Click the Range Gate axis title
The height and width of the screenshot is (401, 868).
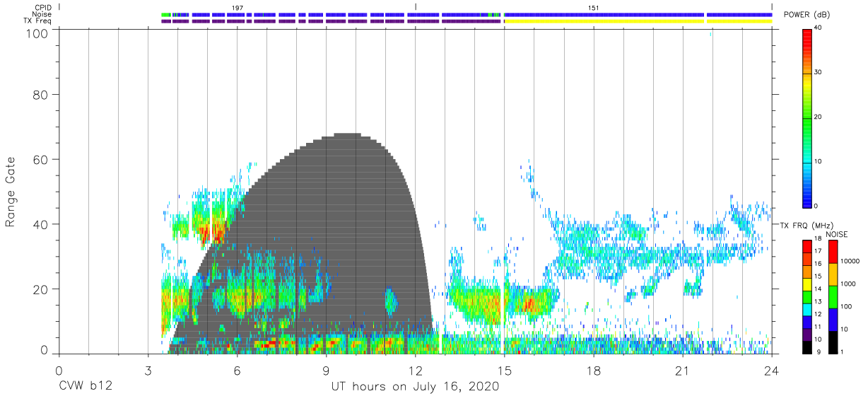[x=11, y=192]
